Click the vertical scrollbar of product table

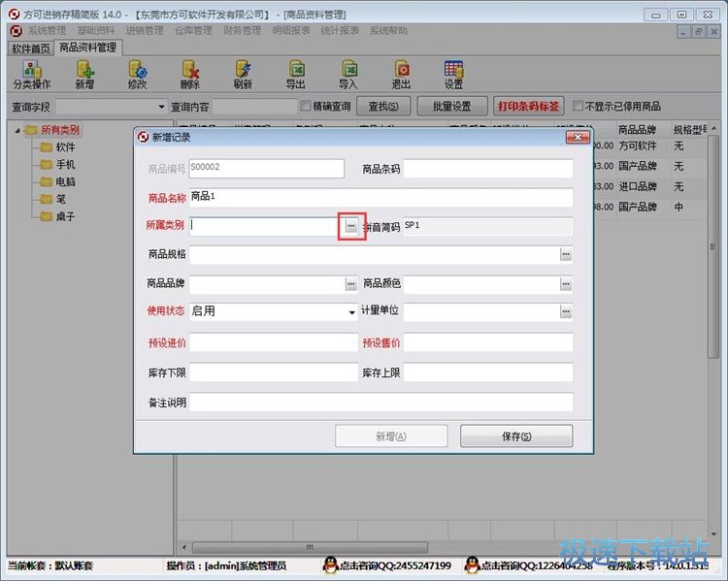713,246
